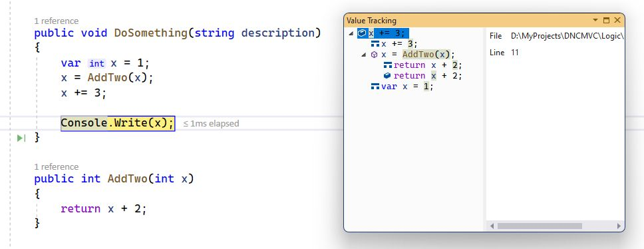This screenshot has width=644, height=249.
Task: Click the solid blue cube icon beside 'return x + 2;'
Action: click(x=387, y=76)
